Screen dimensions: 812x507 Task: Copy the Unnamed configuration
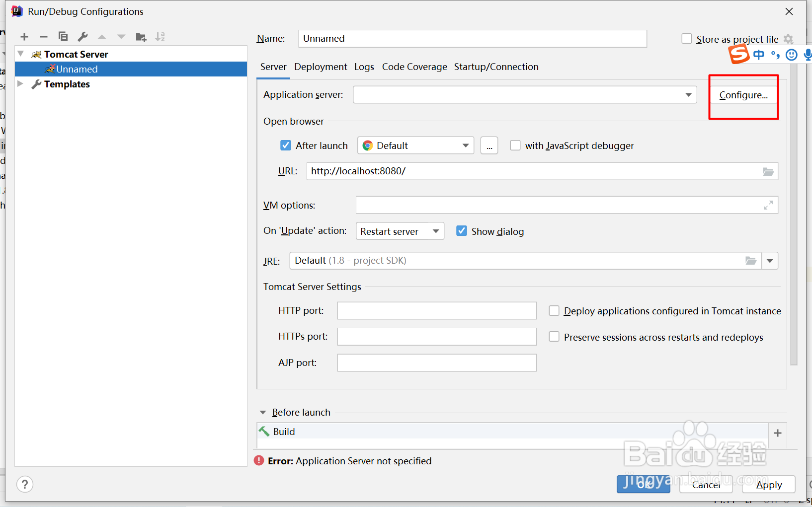point(63,36)
